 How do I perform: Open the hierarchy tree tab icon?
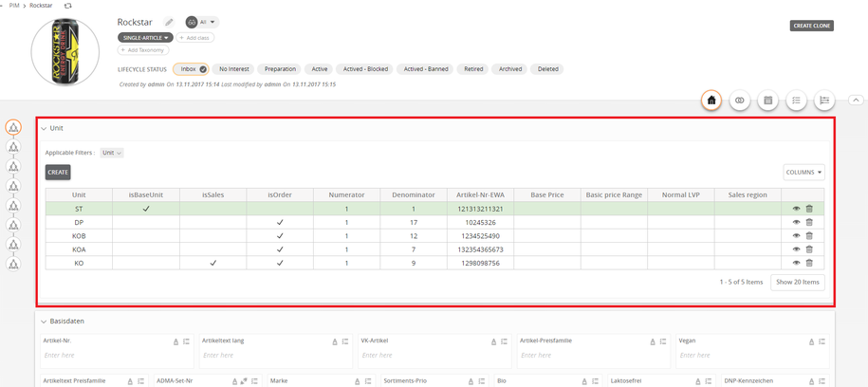(824, 101)
